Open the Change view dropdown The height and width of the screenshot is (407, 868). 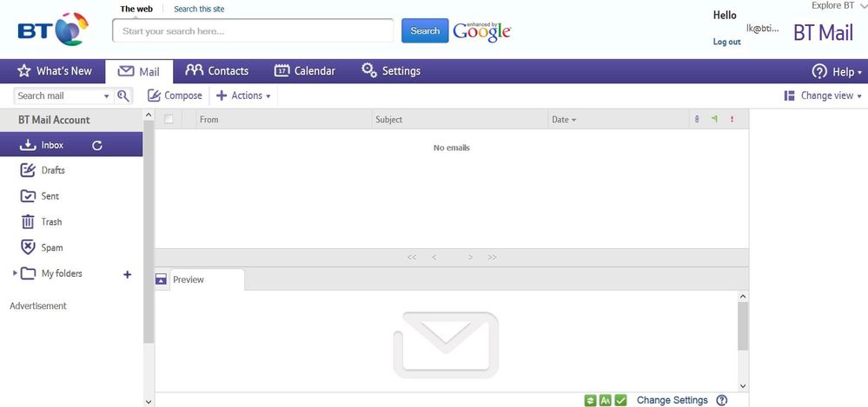point(823,95)
